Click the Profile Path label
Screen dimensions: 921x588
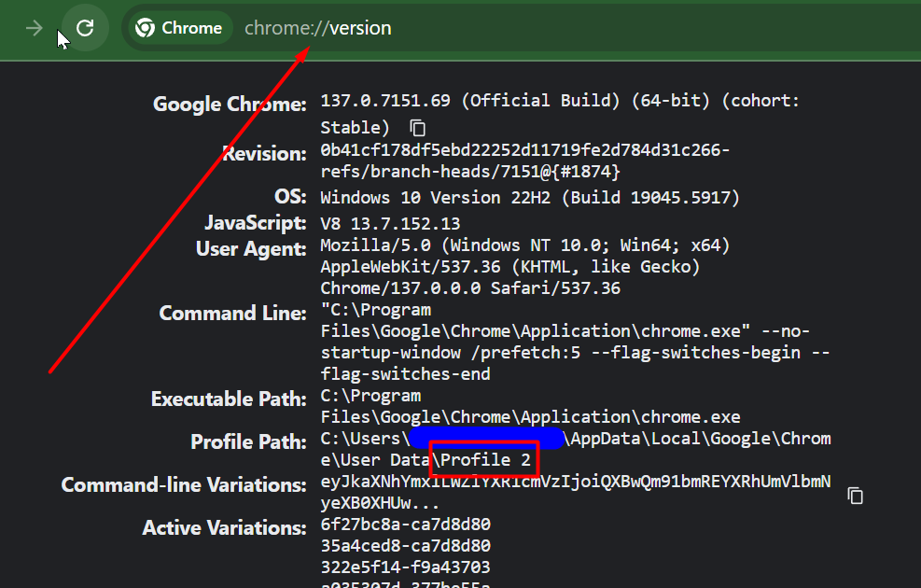coord(248,441)
